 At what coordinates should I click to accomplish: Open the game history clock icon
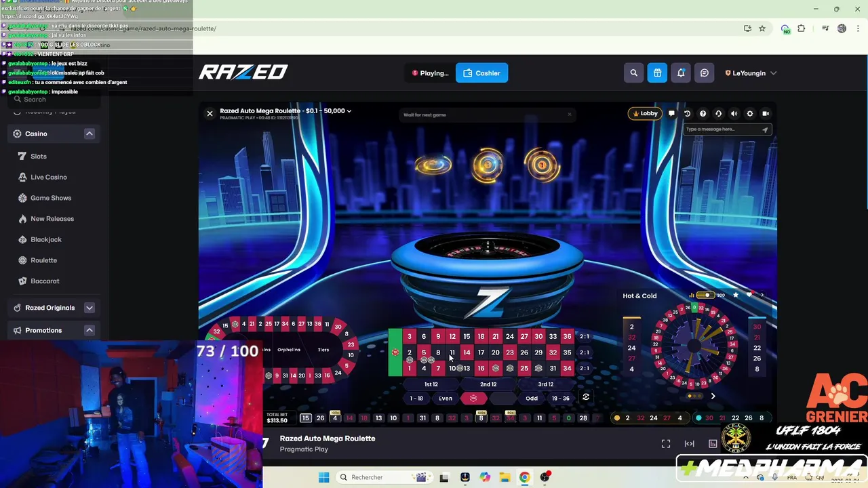[x=687, y=114]
